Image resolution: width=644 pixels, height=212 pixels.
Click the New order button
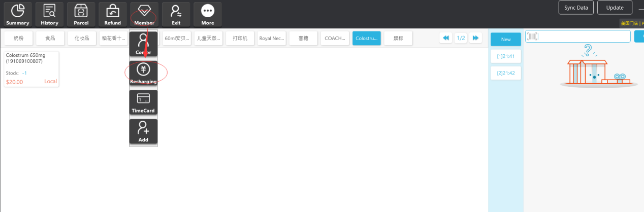point(506,40)
